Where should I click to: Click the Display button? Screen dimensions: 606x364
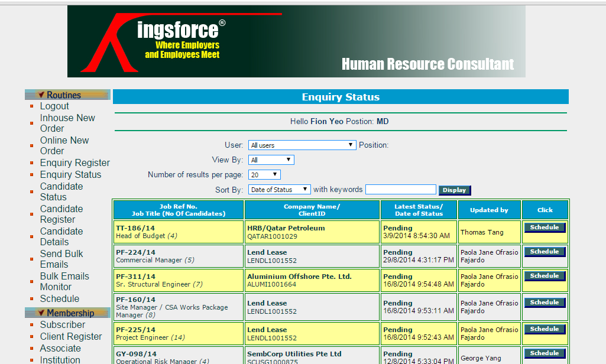tap(455, 190)
